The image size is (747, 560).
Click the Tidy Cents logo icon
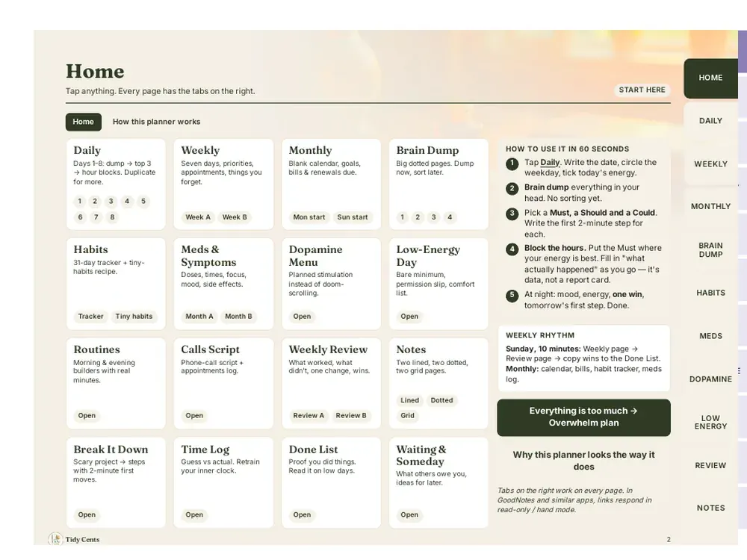(55, 539)
